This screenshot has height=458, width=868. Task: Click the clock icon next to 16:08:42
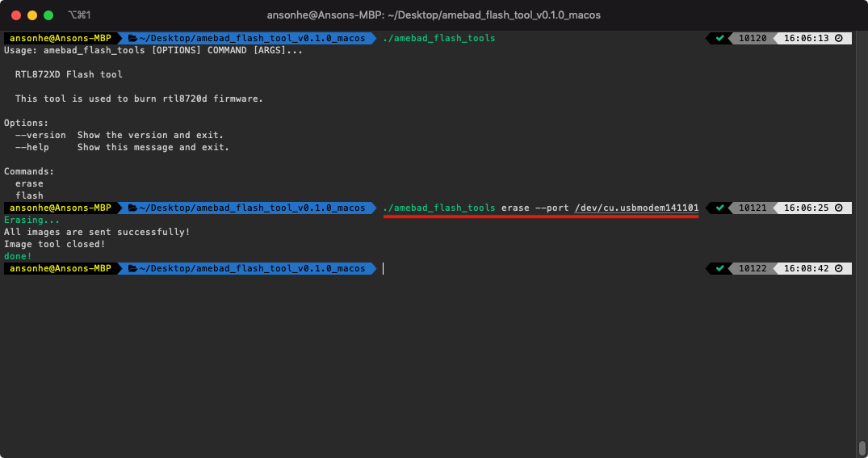tap(839, 269)
